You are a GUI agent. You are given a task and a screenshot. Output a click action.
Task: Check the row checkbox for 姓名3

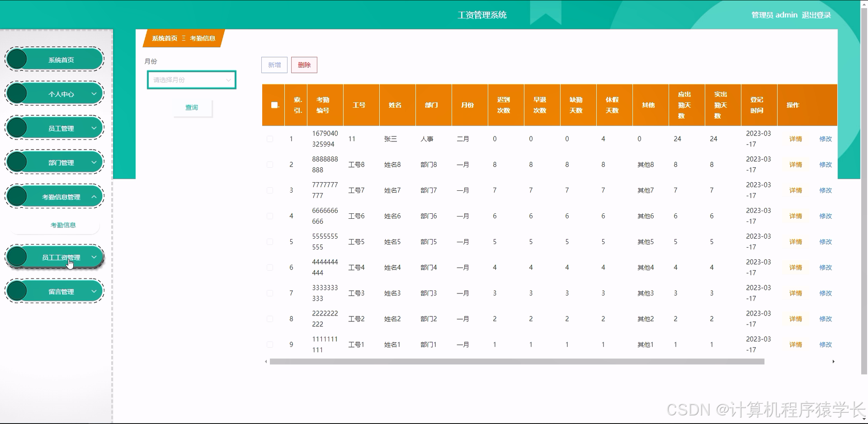(270, 293)
